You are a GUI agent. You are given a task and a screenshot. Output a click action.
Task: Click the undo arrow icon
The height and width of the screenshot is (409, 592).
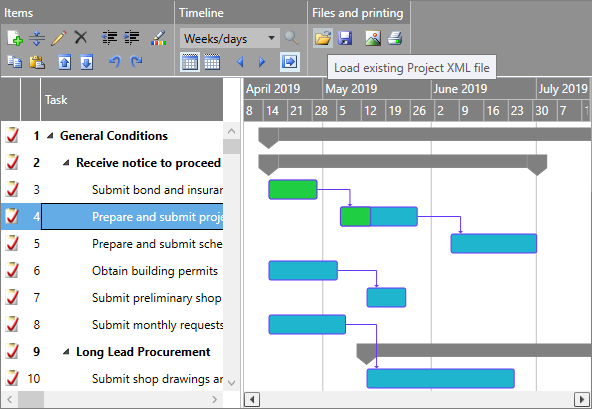[114, 61]
